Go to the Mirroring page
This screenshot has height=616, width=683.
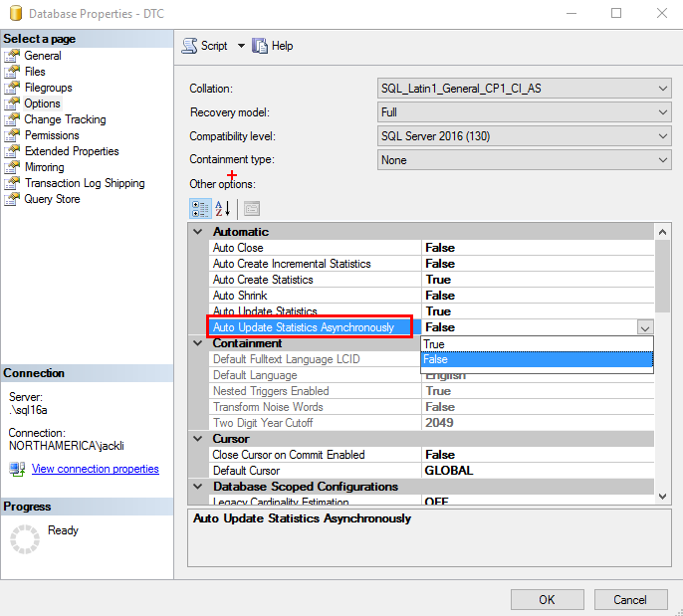(44, 167)
